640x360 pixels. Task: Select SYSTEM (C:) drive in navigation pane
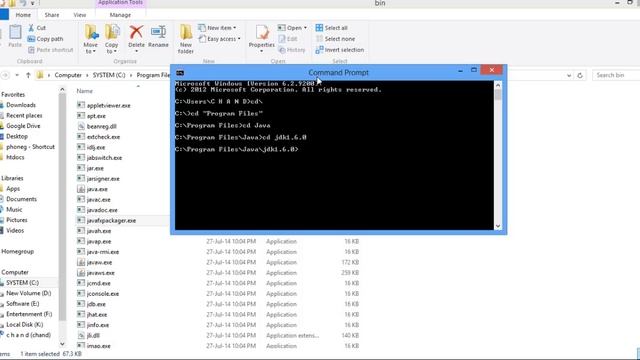[22, 282]
